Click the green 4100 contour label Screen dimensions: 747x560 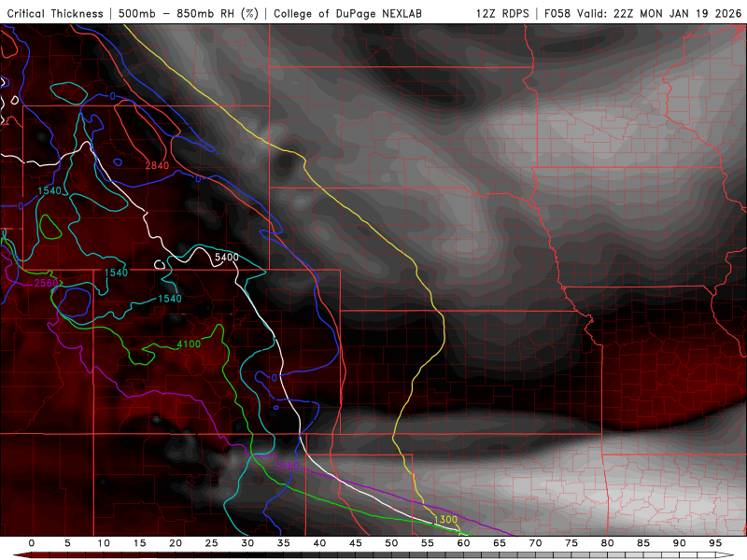point(189,343)
